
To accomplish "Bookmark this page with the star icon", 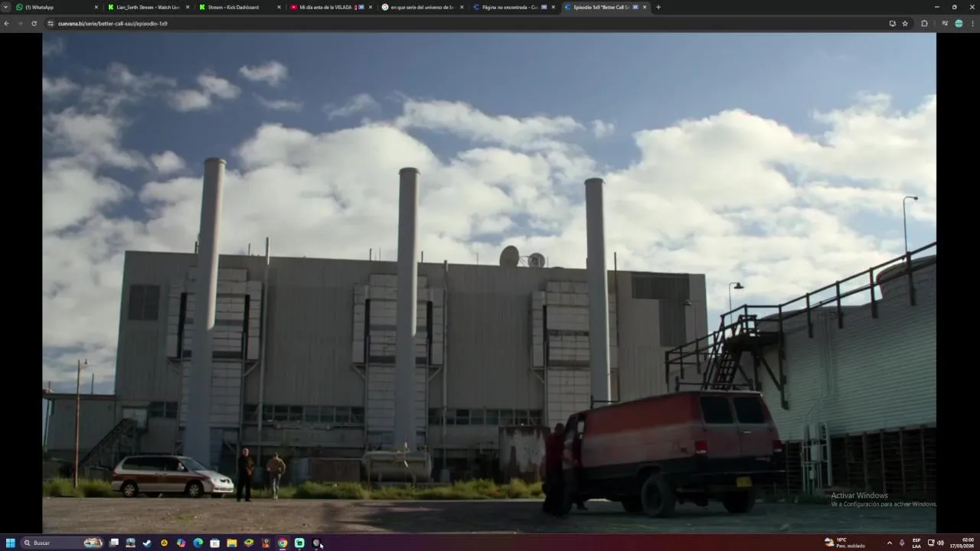I will [905, 24].
